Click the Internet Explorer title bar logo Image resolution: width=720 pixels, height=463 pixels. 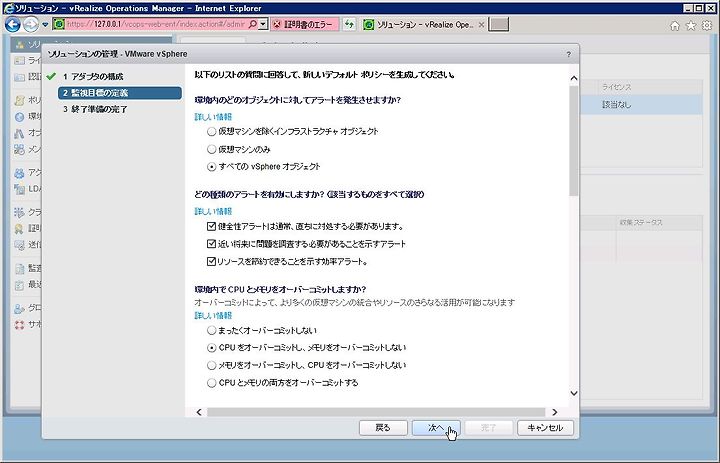(8, 8)
